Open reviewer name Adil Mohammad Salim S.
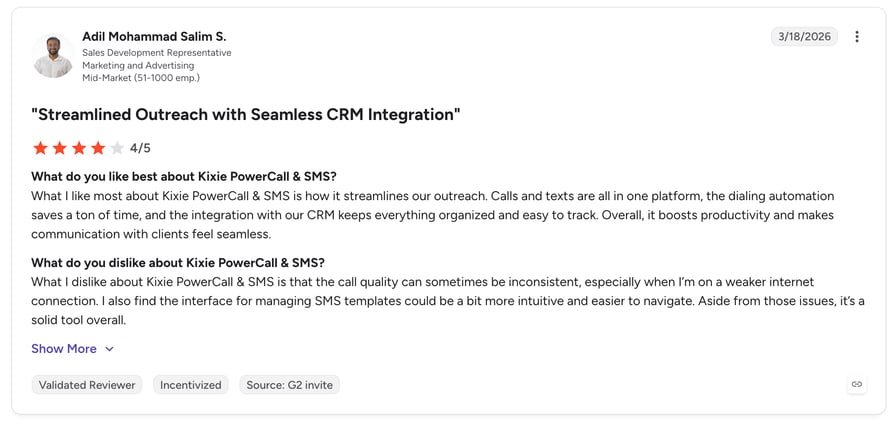The image size is (894, 426). point(154,36)
